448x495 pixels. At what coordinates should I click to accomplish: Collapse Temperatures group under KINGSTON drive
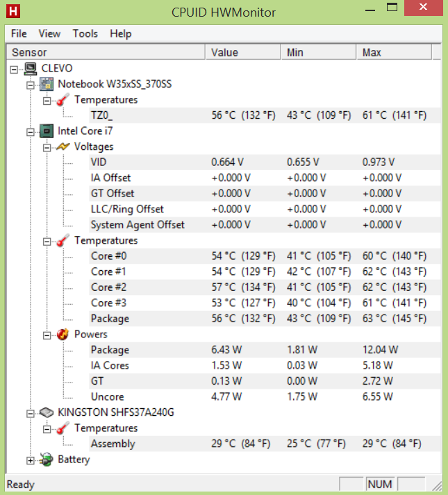tap(47, 429)
